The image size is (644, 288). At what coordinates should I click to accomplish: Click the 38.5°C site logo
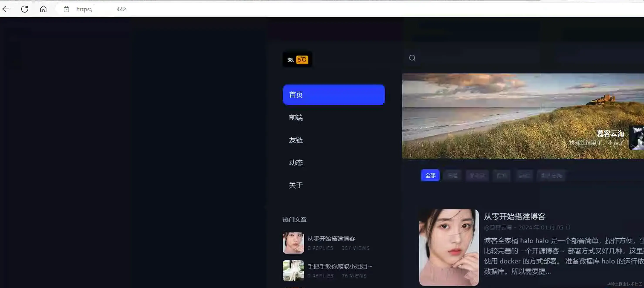click(x=297, y=59)
